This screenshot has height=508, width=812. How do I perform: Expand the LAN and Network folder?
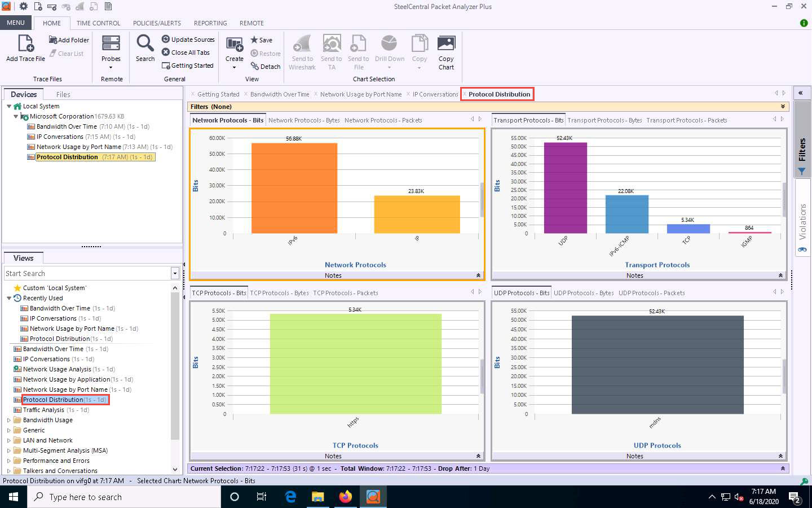[x=9, y=440]
